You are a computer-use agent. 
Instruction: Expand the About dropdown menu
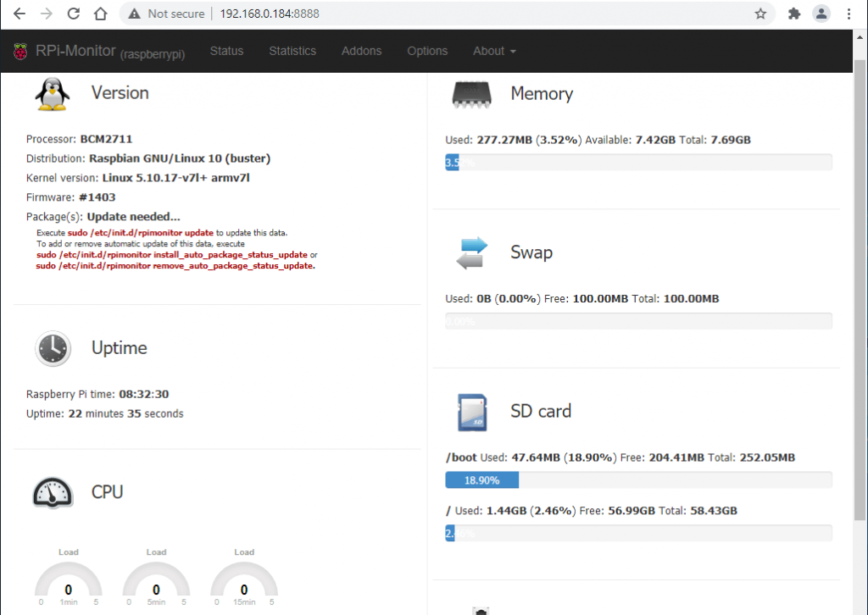click(494, 51)
